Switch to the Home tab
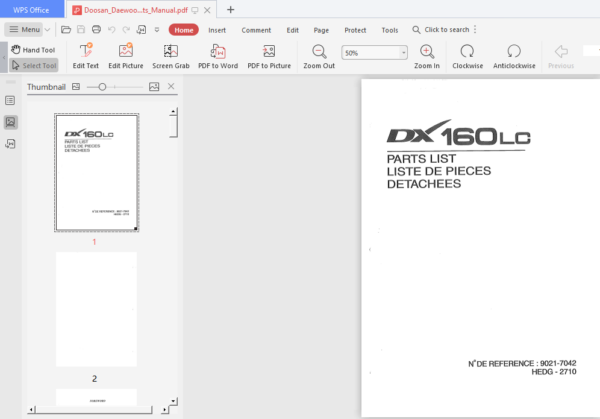Screen dimensions: 600x419 184,30
